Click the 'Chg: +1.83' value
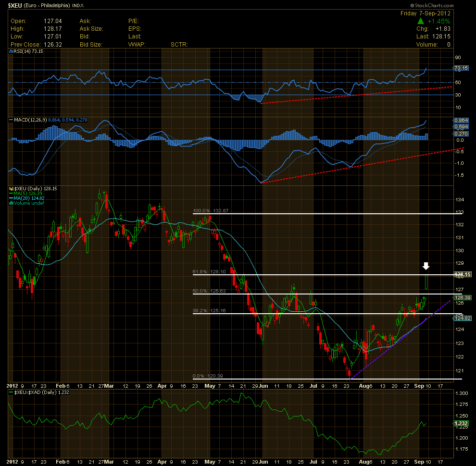Screen dimensions: 476x466 433,29
